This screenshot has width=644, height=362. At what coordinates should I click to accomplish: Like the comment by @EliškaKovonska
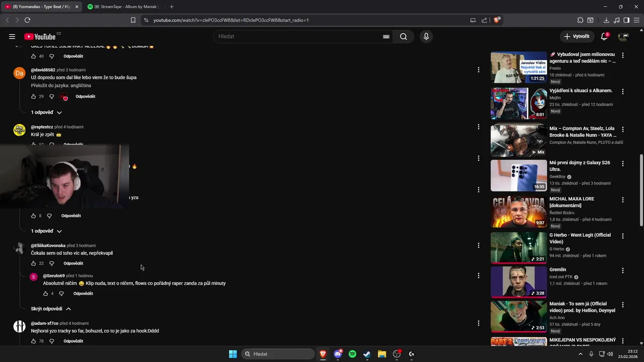[33, 263]
